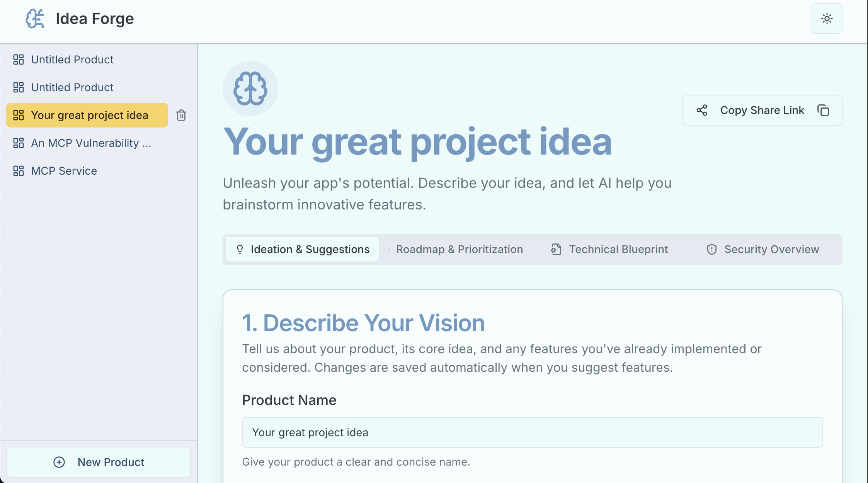This screenshot has height=483, width=868.
Task: Click the Copy Share Link button
Action: pos(762,110)
